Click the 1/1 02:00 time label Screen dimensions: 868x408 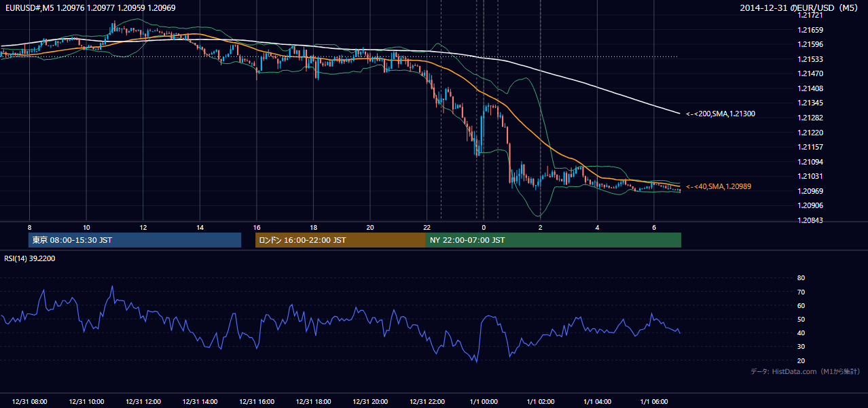541,401
